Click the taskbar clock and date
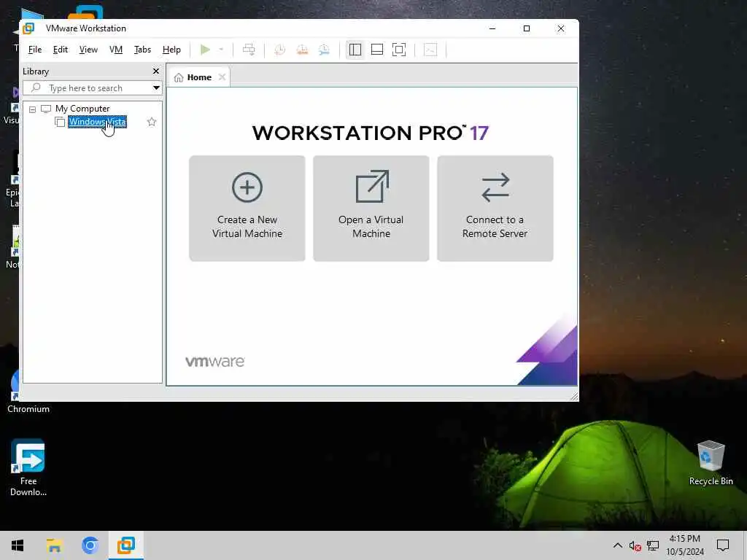747x560 pixels. pyautogui.click(x=684, y=545)
